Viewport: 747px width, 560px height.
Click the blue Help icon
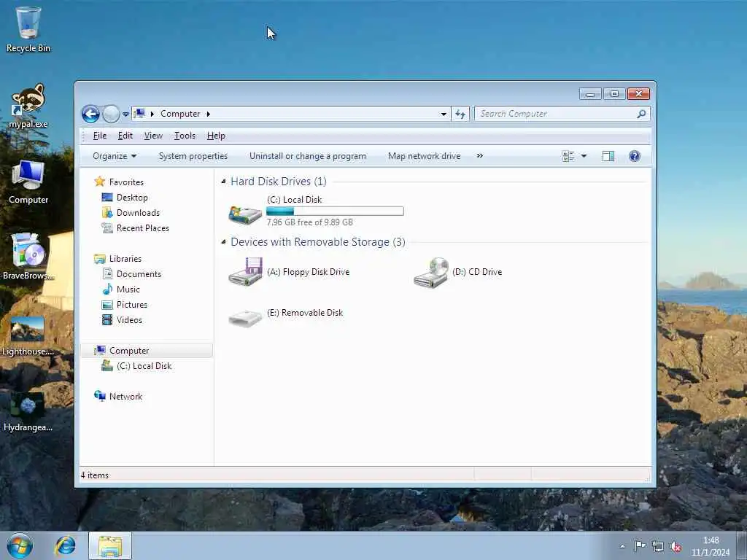(x=635, y=156)
